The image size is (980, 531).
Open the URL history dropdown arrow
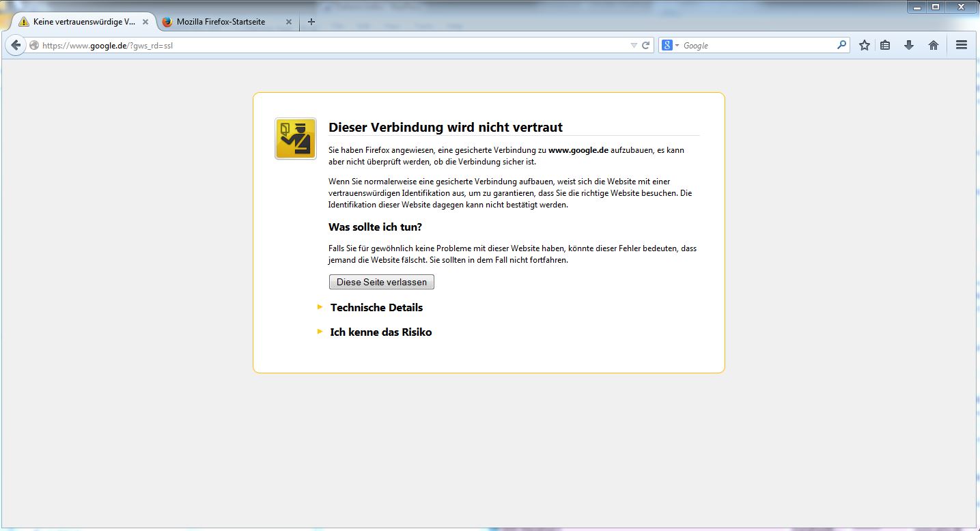(633, 46)
